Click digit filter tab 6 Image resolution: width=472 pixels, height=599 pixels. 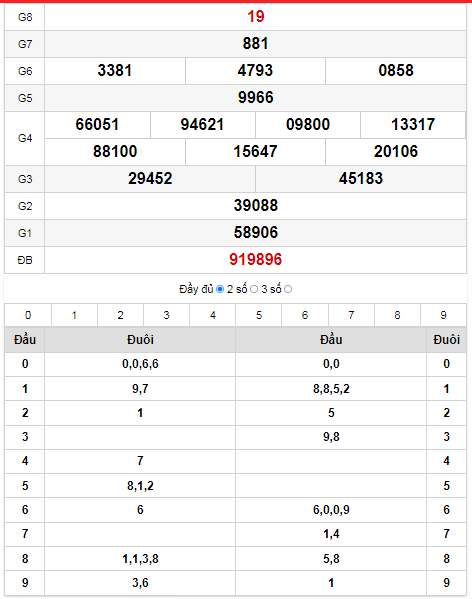click(x=305, y=315)
